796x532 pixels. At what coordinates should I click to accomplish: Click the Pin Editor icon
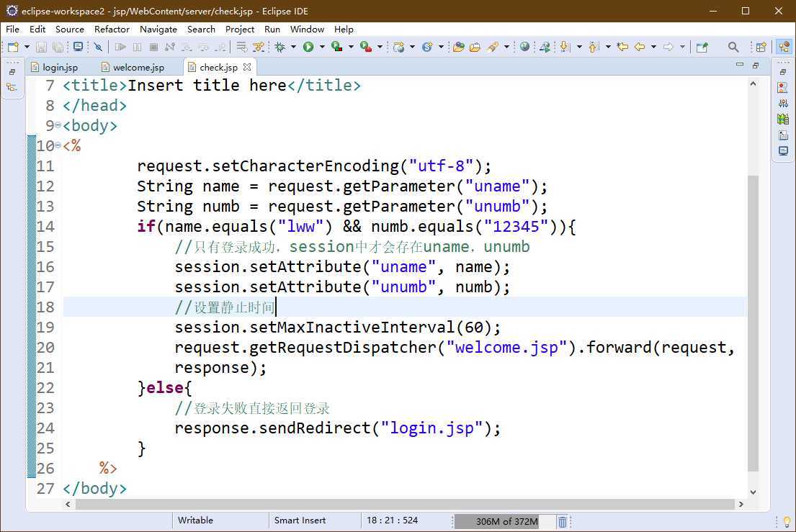702,48
